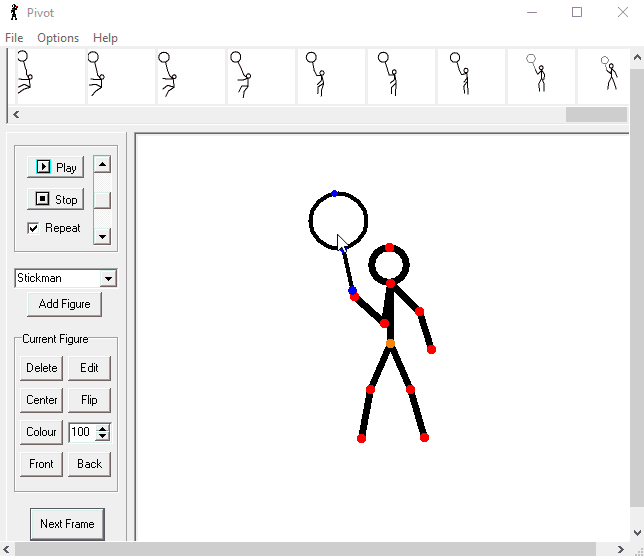Select the eighth frame thumbnail in timeline
Screen dimensions: 644x556
tap(541, 76)
